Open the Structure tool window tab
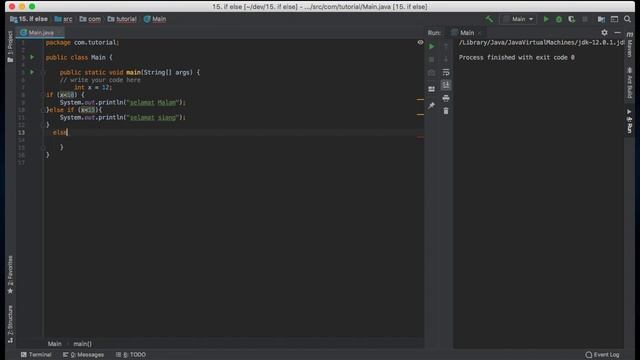The height and width of the screenshot is (360, 640). click(10, 324)
